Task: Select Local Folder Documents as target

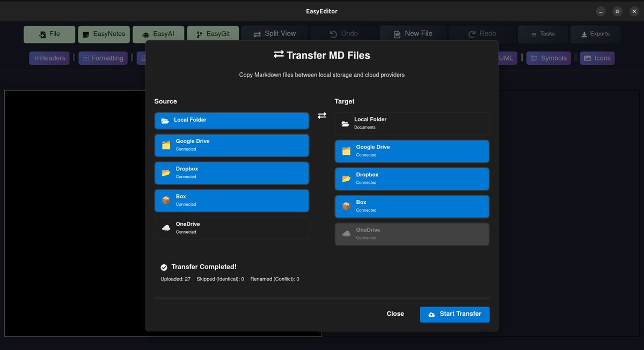Action: (412, 123)
